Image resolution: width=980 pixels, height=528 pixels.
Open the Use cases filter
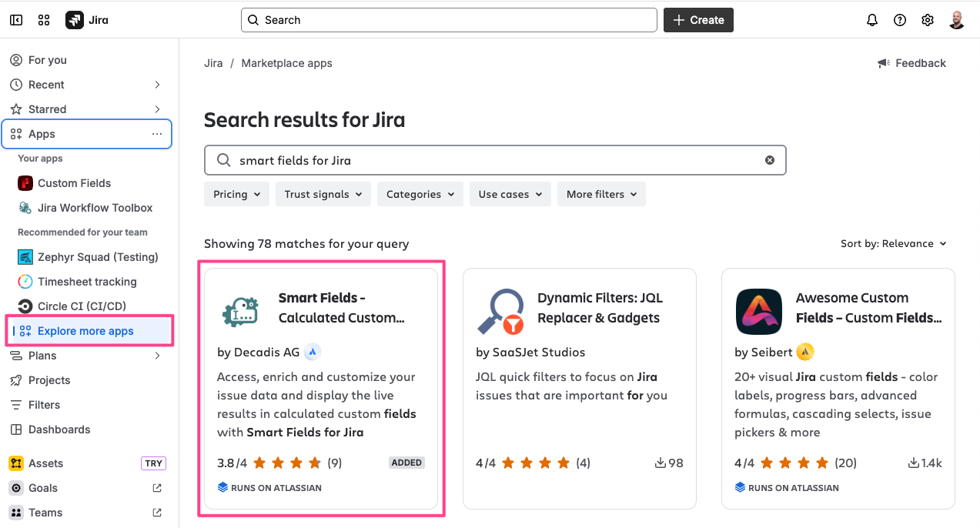pyautogui.click(x=510, y=194)
